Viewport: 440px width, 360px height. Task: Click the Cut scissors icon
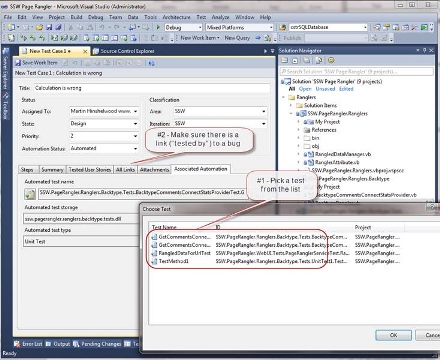(x=71, y=27)
